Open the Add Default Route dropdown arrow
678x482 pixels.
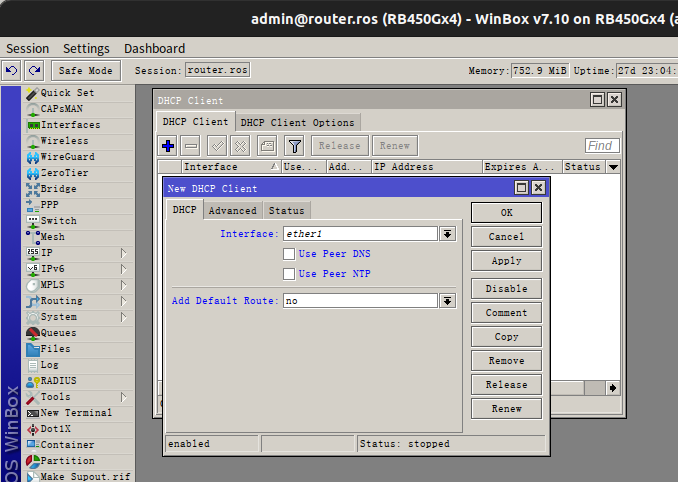(x=448, y=301)
